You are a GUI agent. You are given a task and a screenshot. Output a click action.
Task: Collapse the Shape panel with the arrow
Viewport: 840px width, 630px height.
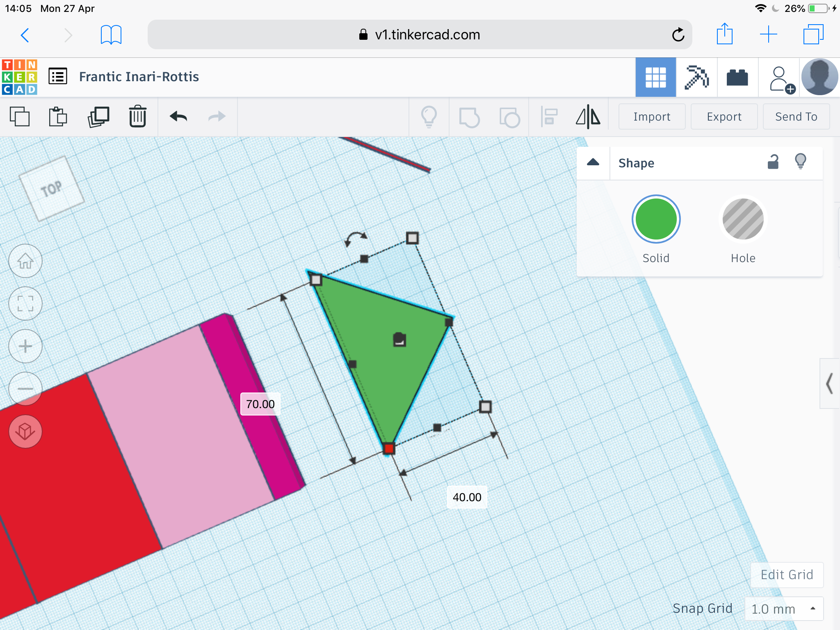(x=593, y=162)
